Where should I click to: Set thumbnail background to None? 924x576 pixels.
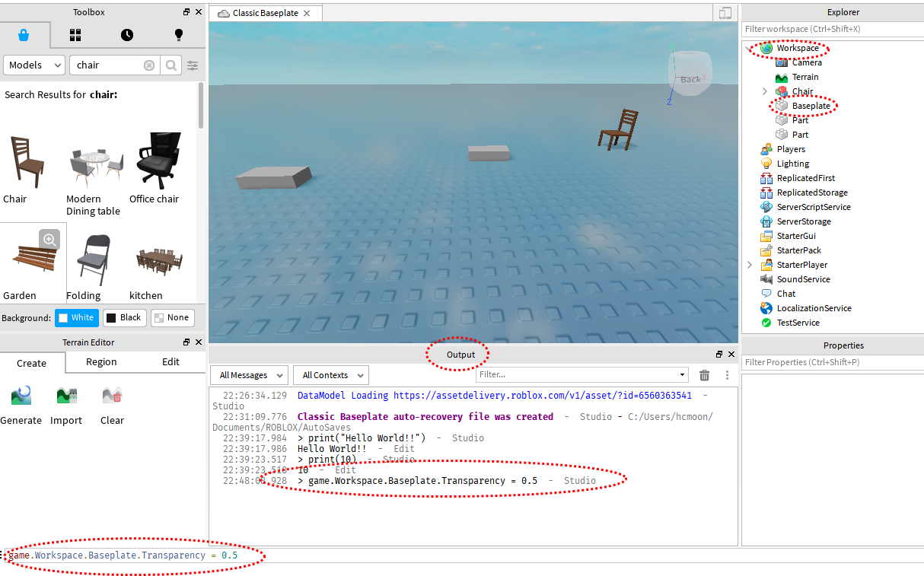click(x=172, y=318)
